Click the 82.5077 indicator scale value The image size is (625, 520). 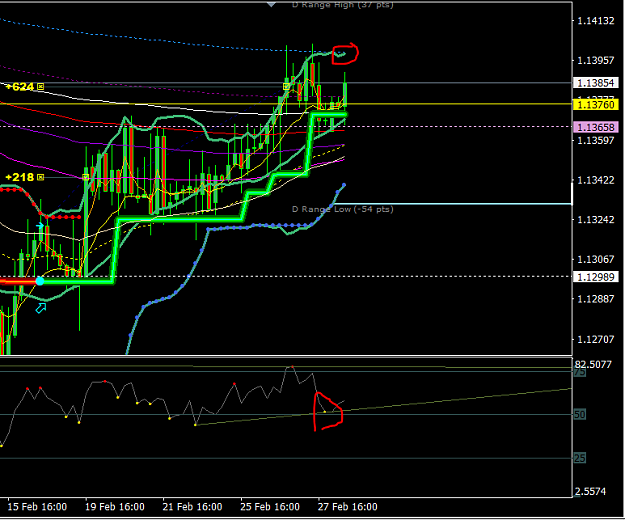(x=593, y=364)
